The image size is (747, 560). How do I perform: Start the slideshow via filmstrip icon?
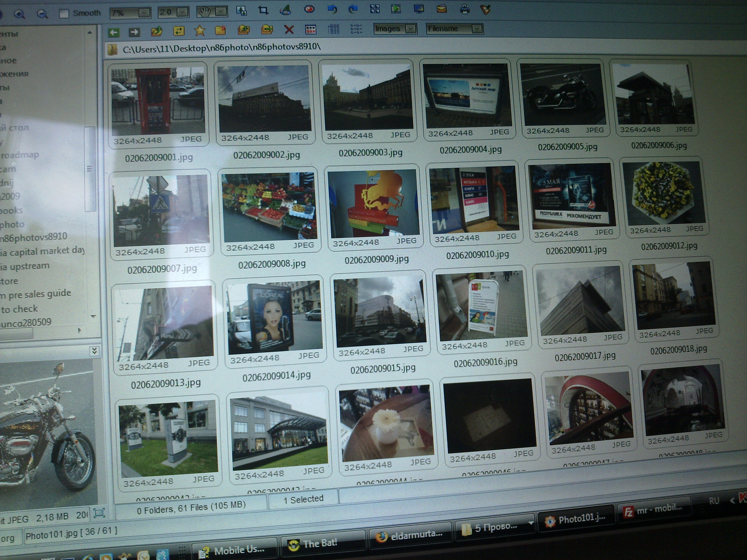(x=396, y=9)
